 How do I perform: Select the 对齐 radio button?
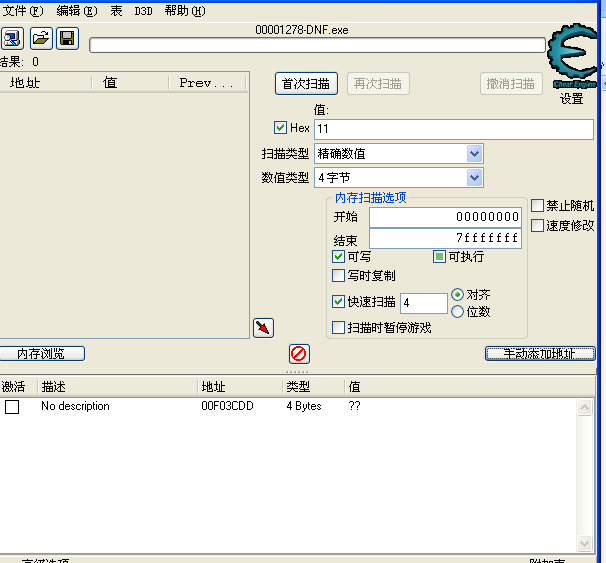(x=457, y=295)
